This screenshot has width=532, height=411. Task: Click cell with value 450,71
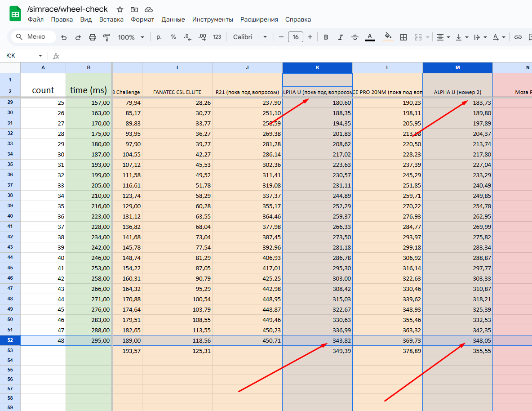247,340
